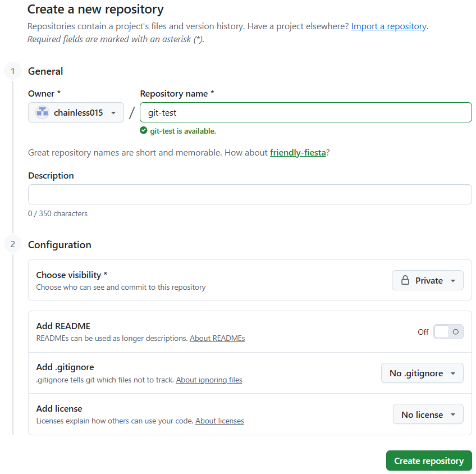This screenshot has width=476, height=474.
Task: Click the lock icon on Private button
Action: click(405, 280)
